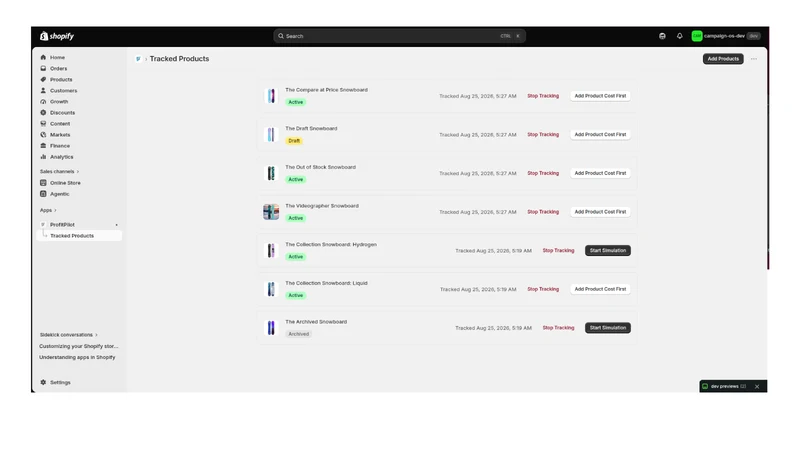Image resolution: width=800 pixels, height=450 pixels.
Task: Add product cost for Compare at Price Snowboard
Action: coord(600,96)
